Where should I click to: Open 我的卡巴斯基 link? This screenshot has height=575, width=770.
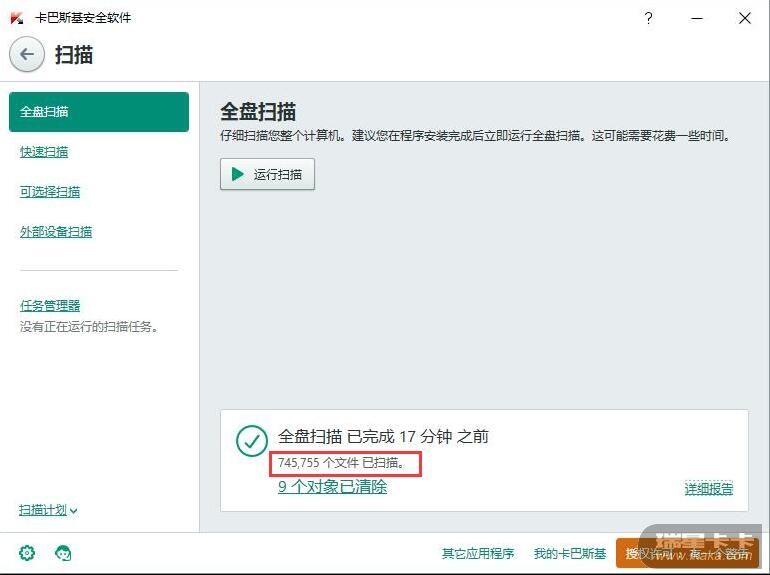pyautogui.click(x=570, y=553)
